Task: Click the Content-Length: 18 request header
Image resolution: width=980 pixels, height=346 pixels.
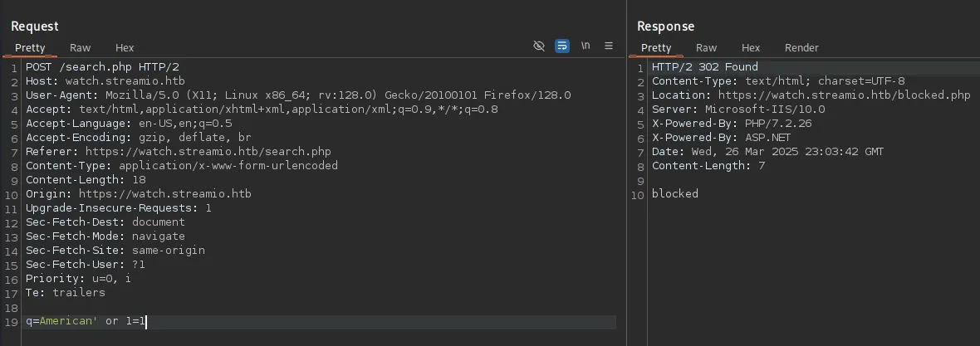Action: (x=86, y=180)
